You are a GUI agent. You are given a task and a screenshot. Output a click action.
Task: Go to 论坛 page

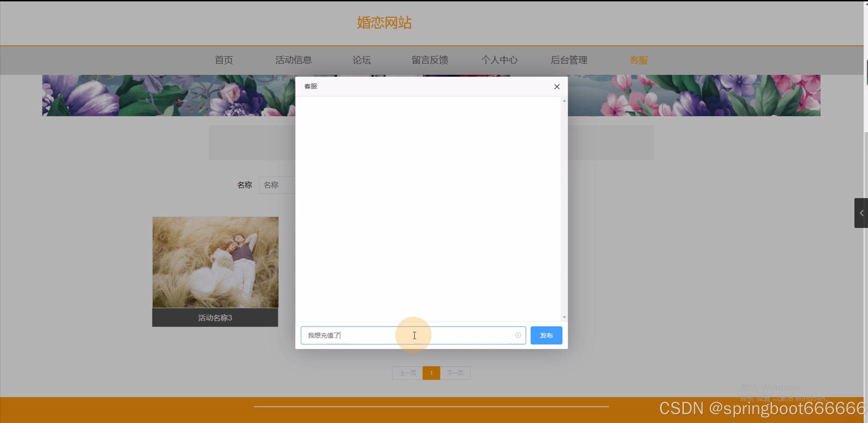coord(361,60)
